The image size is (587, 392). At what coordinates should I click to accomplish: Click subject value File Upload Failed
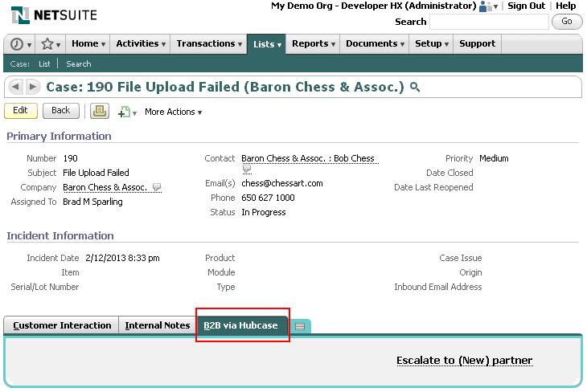point(96,173)
